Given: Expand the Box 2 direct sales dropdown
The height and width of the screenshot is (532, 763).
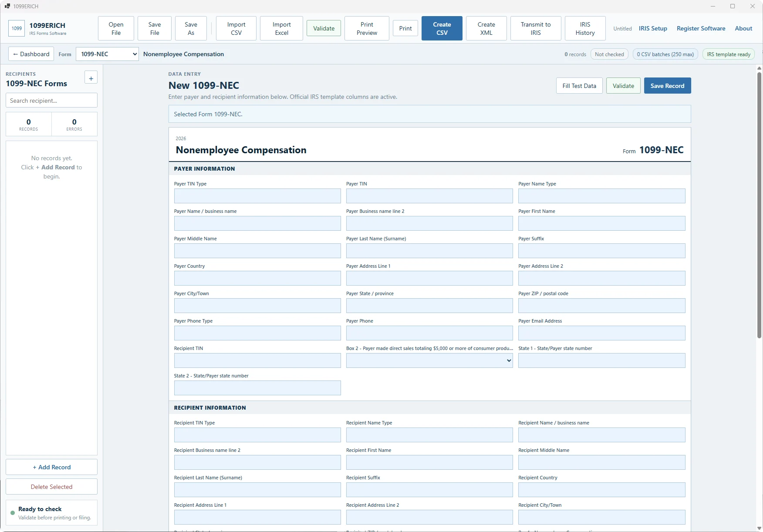Looking at the screenshot, I should 429,360.
